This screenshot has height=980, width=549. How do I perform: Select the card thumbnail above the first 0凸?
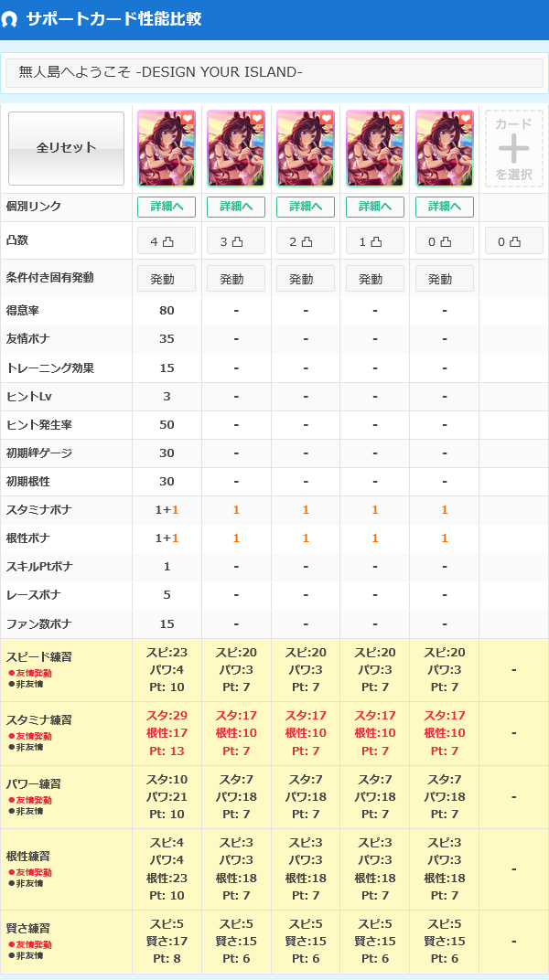pyautogui.click(x=444, y=149)
